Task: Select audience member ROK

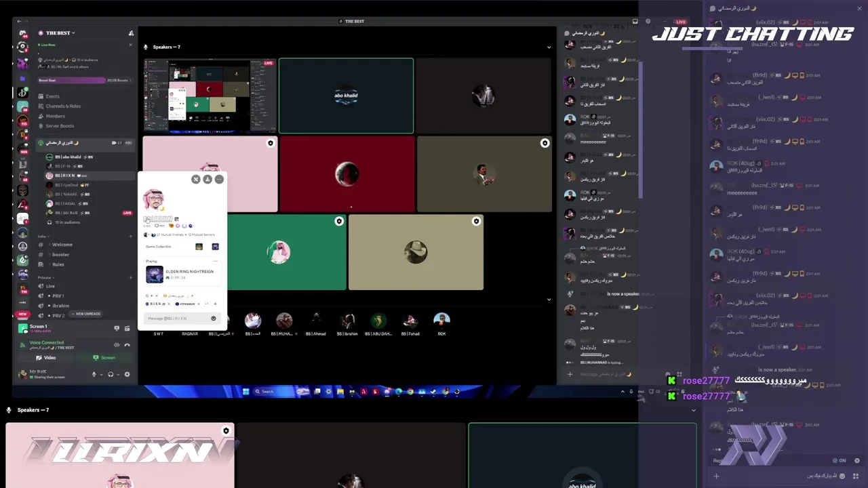Action: [x=441, y=324]
